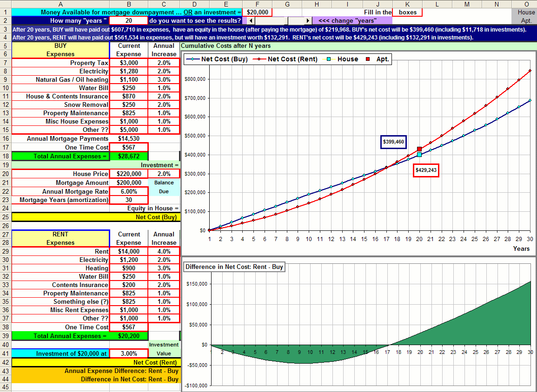This screenshot has width=537, height=392.
Task: Click the "Investment of $20,000 at" label cell
Action: click(x=60, y=354)
